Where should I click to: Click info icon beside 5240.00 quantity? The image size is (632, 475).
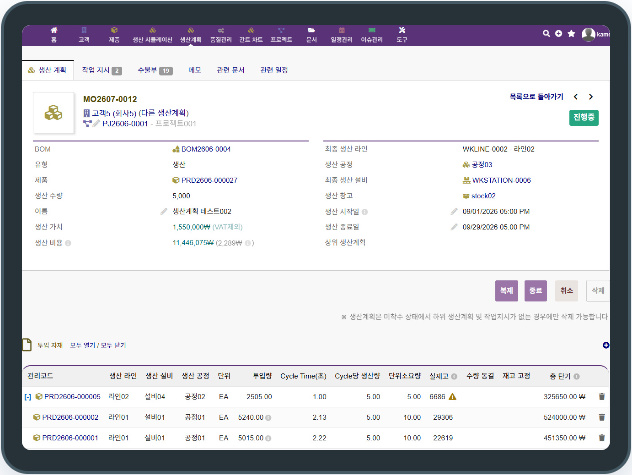tap(268, 418)
